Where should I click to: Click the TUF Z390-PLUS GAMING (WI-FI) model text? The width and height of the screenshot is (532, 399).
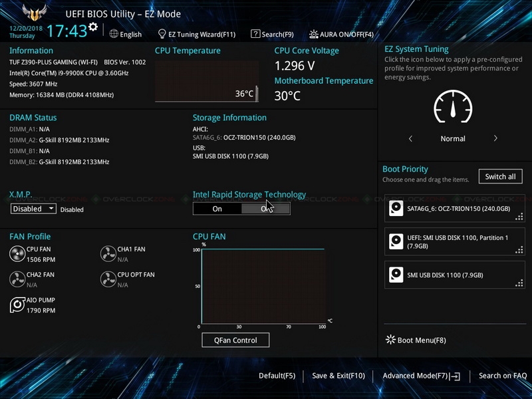[x=53, y=62]
